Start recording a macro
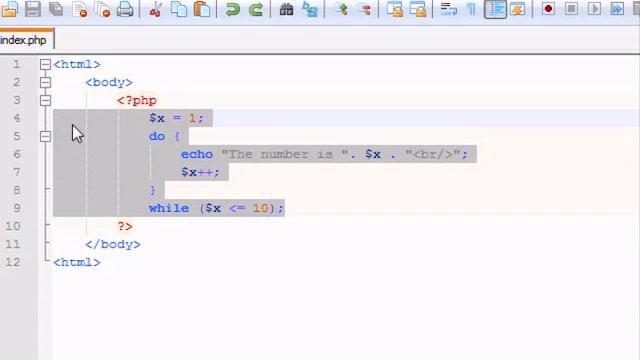 pyautogui.click(x=548, y=9)
